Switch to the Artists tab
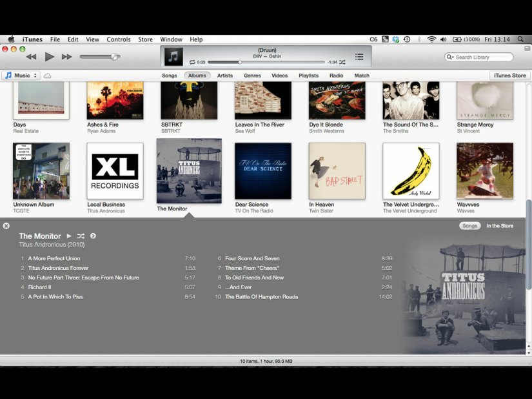 tap(225, 76)
